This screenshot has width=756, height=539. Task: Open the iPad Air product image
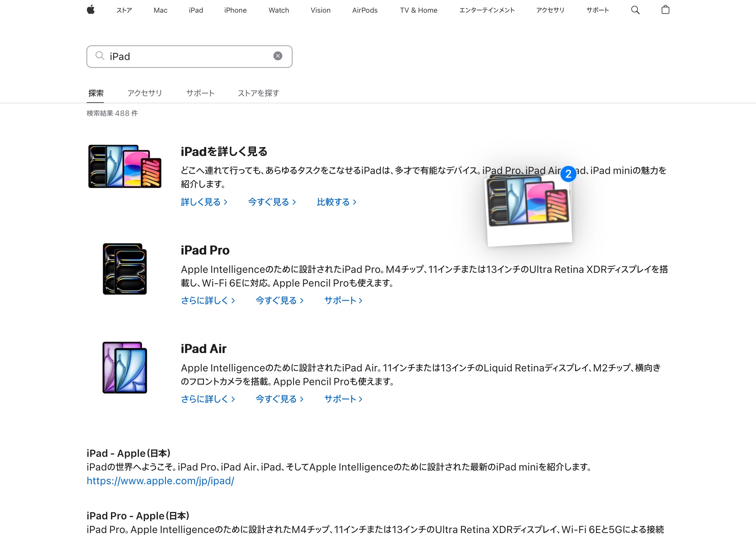[x=125, y=368]
